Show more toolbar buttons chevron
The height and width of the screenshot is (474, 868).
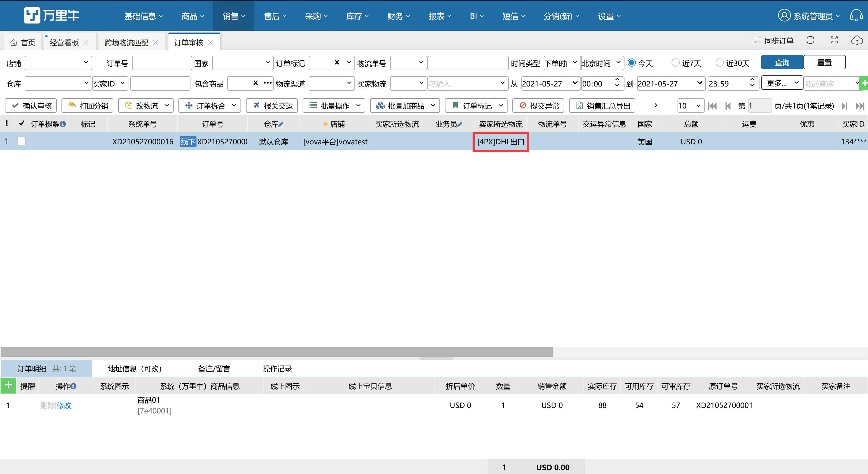[656, 105]
